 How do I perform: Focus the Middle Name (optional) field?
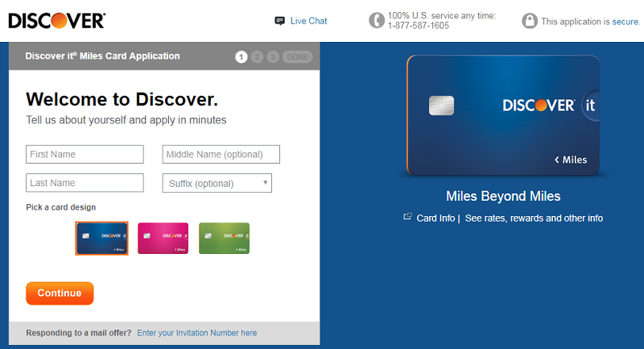click(x=221, y=154)
